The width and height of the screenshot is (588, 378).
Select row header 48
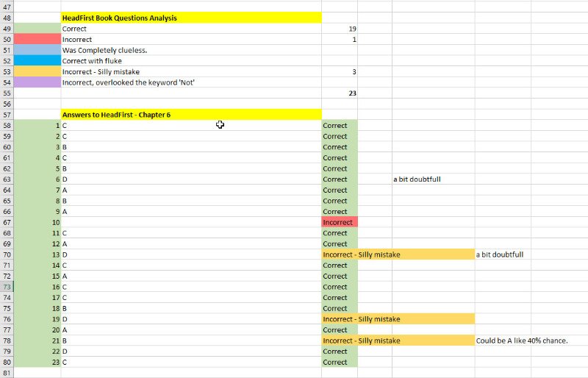pos(7,18)
